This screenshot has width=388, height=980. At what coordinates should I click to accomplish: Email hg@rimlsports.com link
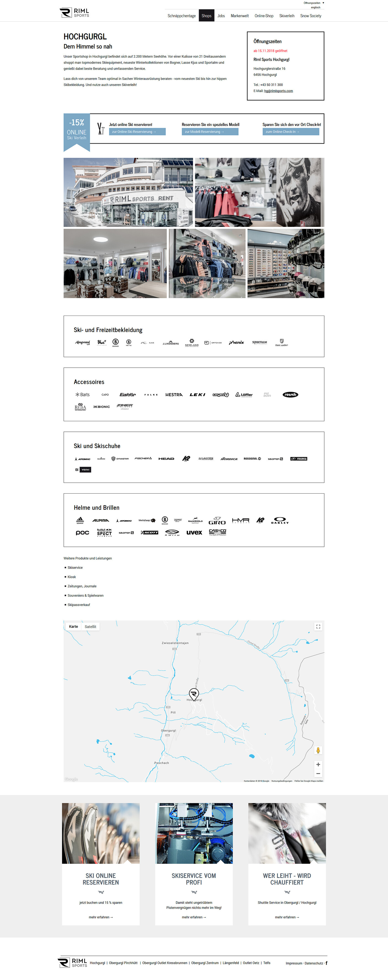click(x=279, y=91)
